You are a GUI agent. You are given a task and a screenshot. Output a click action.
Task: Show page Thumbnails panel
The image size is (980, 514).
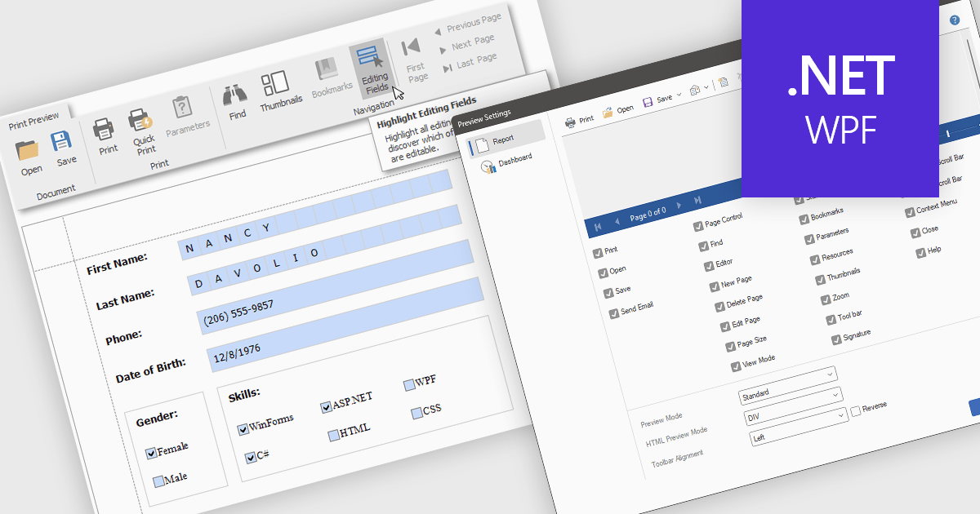pos(276,86)
